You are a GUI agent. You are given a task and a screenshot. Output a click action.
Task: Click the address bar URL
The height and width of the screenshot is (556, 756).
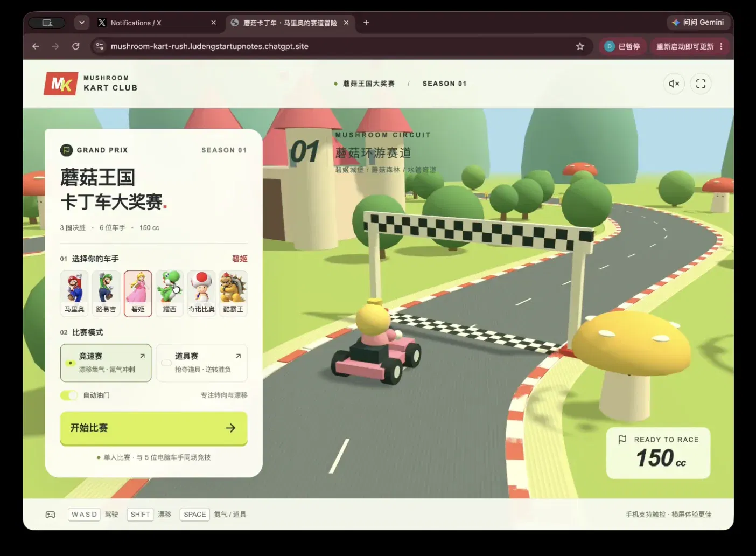(x=209, y=46)
